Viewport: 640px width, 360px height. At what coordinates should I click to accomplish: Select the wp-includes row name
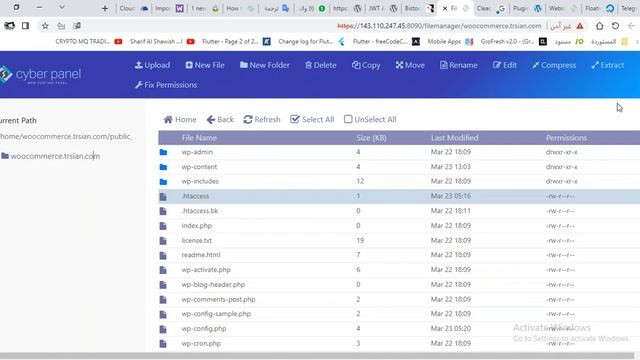pyautogui.click(x=200, y=181)
